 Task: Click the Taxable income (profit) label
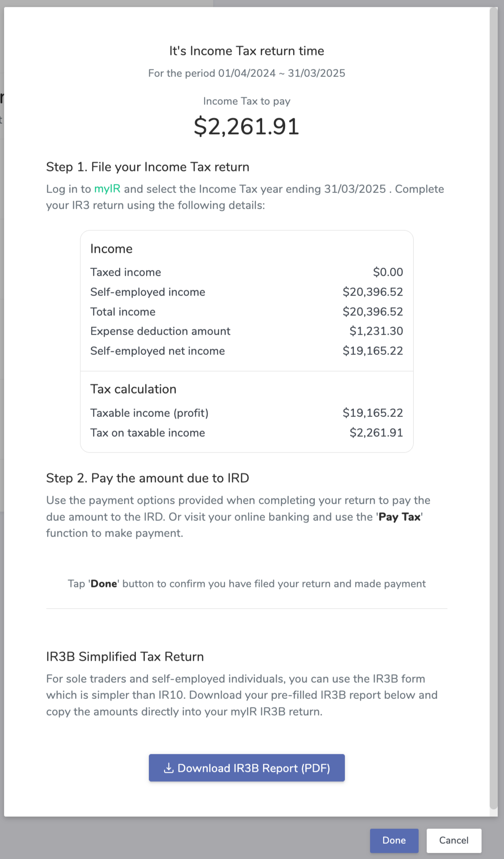point(149,413)
